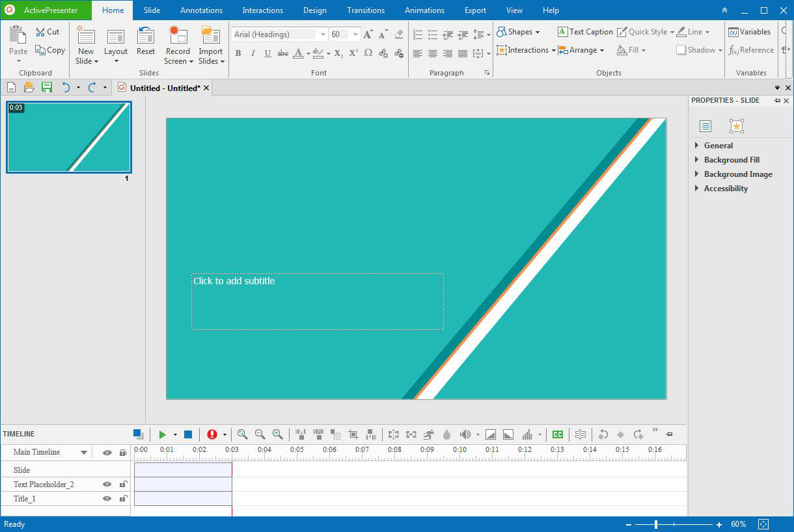
Task: Toggle Bold formatting
Action: click(238, 53)
